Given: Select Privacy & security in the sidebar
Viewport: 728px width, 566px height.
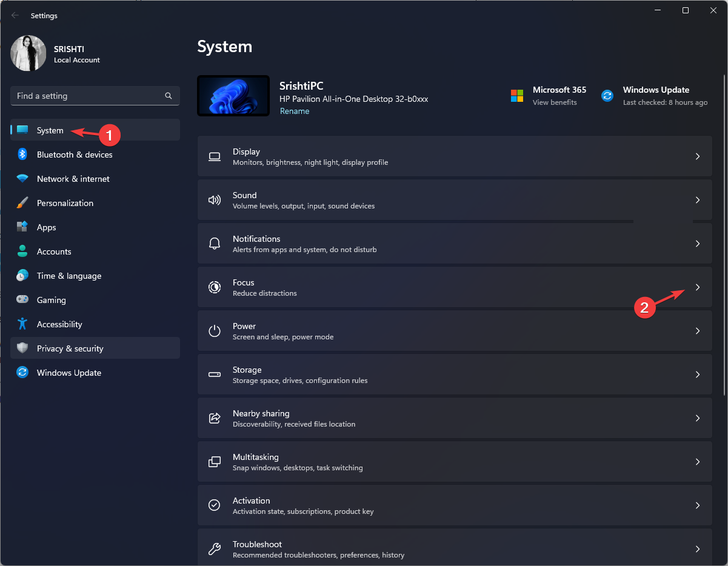Looking at the screenshot, I should tap(95, 348).
